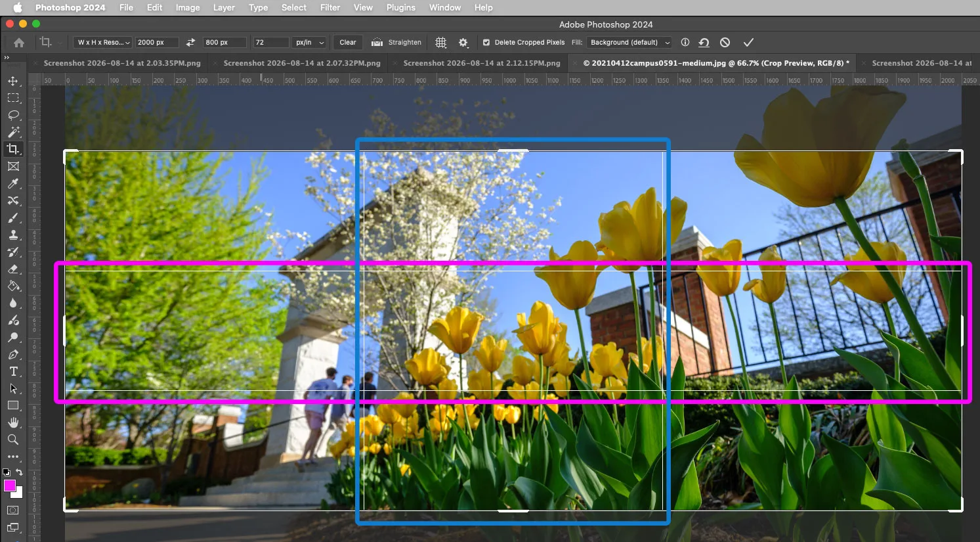This screenshot has width=980, height=542.
Task: Open the Edit Toolbar three-dots menu
Action: coord(13,457)
